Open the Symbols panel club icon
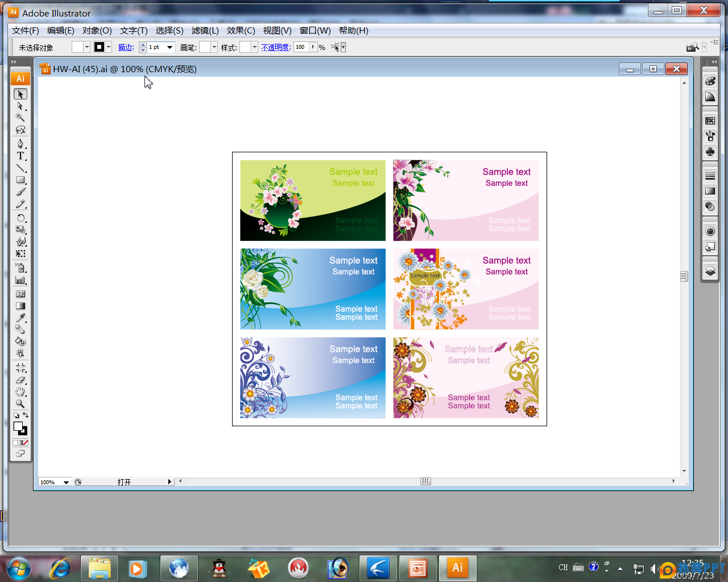Image resolution: width=728 pixels, height=582 pixels. click(710, 152)
